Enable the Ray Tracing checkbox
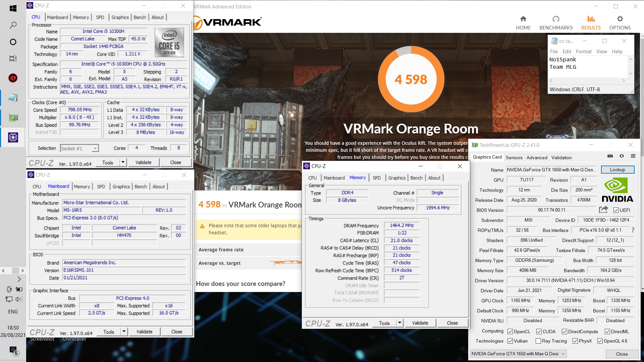644x362 pixels. [x=538, y=341]
